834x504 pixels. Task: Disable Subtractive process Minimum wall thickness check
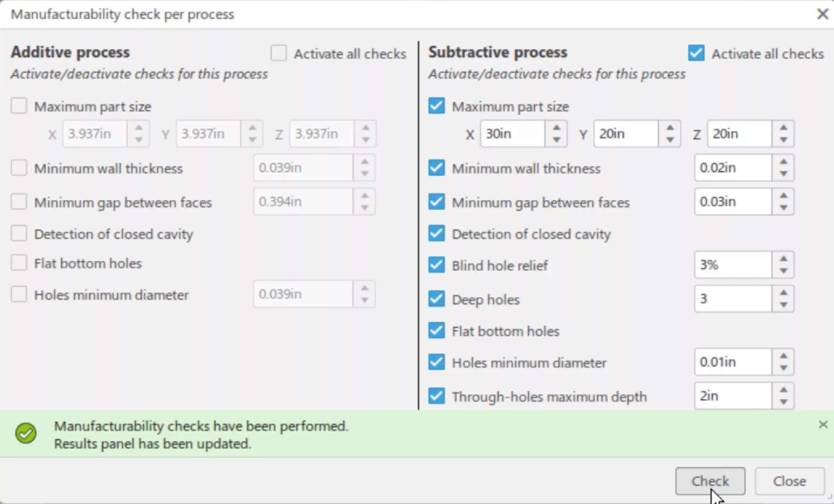click(x=436, y=168)
